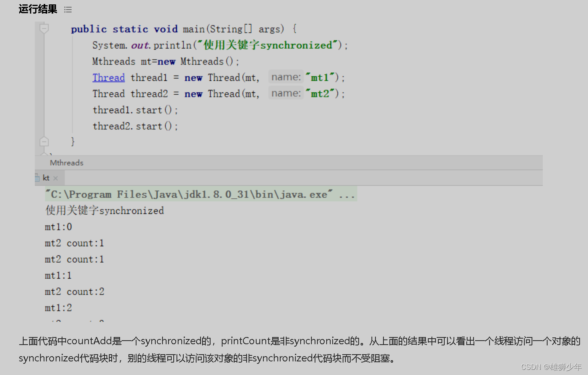Select the Mthreads breadcrumb bar
588x375 pixels.
coord(66,162)
